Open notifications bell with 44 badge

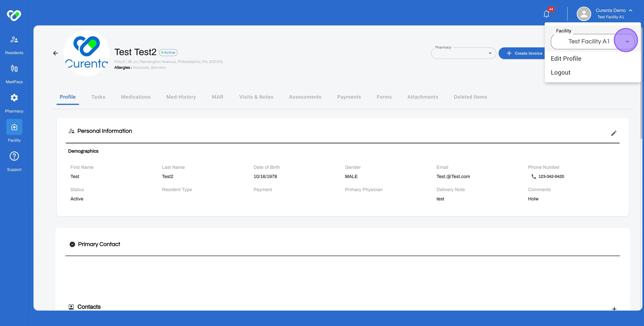tap(547, 14)
